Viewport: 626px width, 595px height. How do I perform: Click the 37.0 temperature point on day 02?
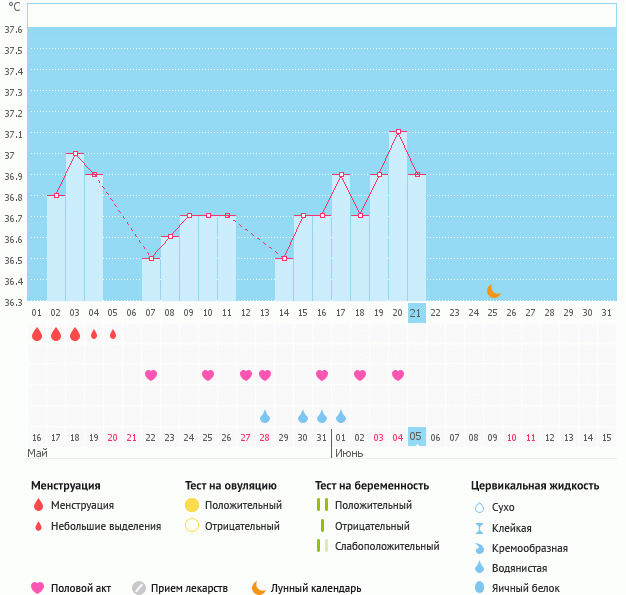pyautogui.click(x=75, y=154)
